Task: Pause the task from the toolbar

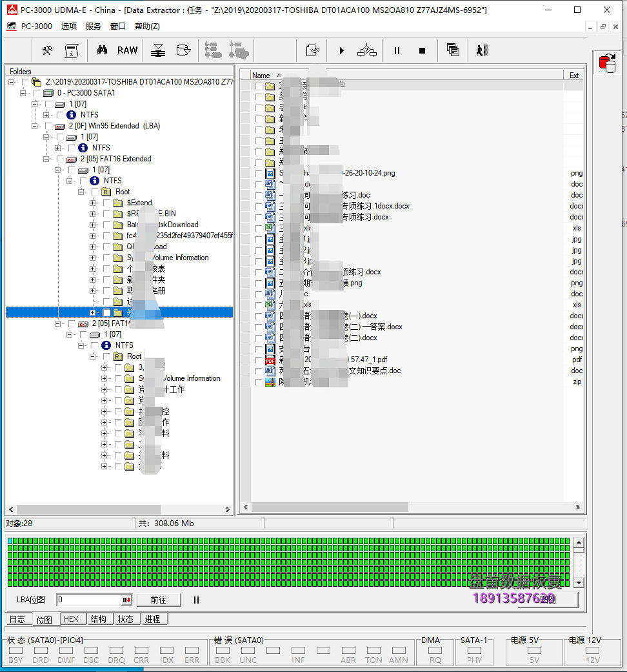Action: coord(397,50)
